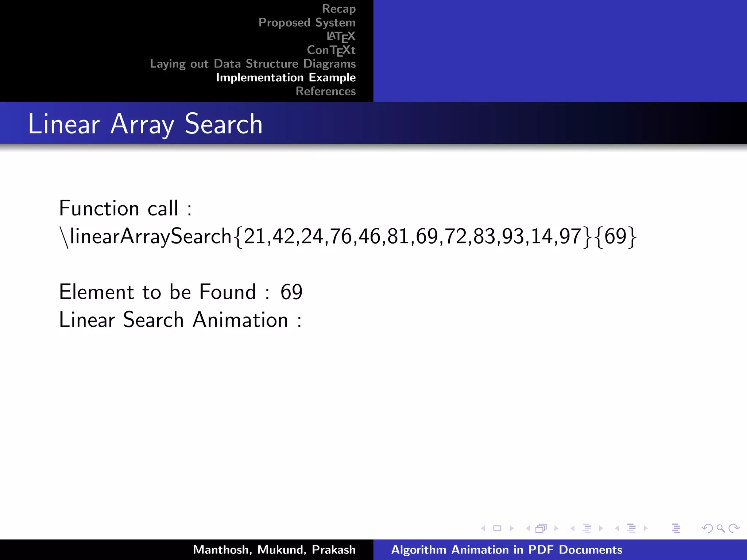Go to next subsection arrow
747x560 pixels.
click(601, 528)
